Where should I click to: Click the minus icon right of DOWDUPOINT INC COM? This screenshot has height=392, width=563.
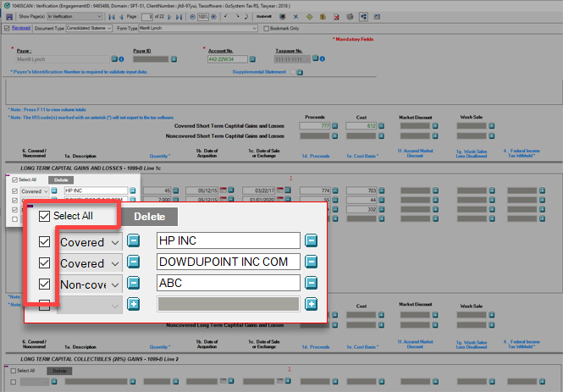(x=312, y=262)
